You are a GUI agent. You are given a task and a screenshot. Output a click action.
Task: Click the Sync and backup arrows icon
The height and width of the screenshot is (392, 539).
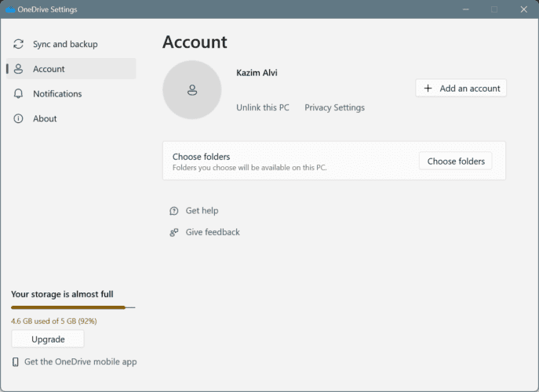(19, 44)
